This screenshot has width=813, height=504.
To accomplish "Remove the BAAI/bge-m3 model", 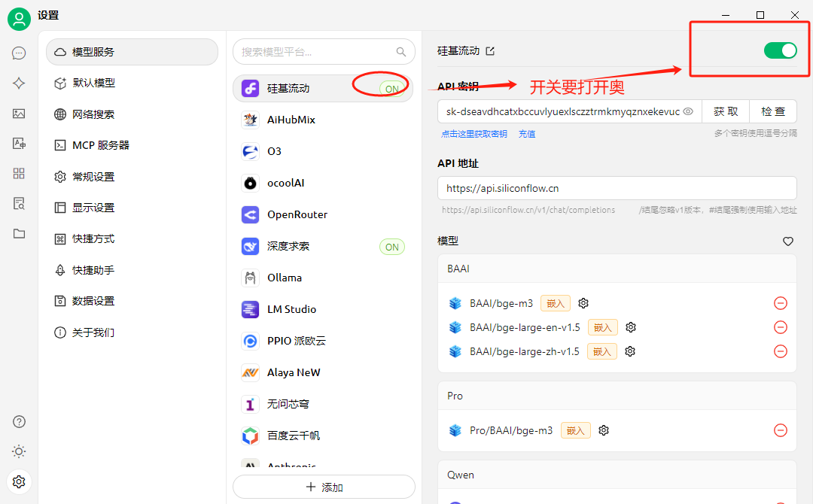I will point(781,303).
